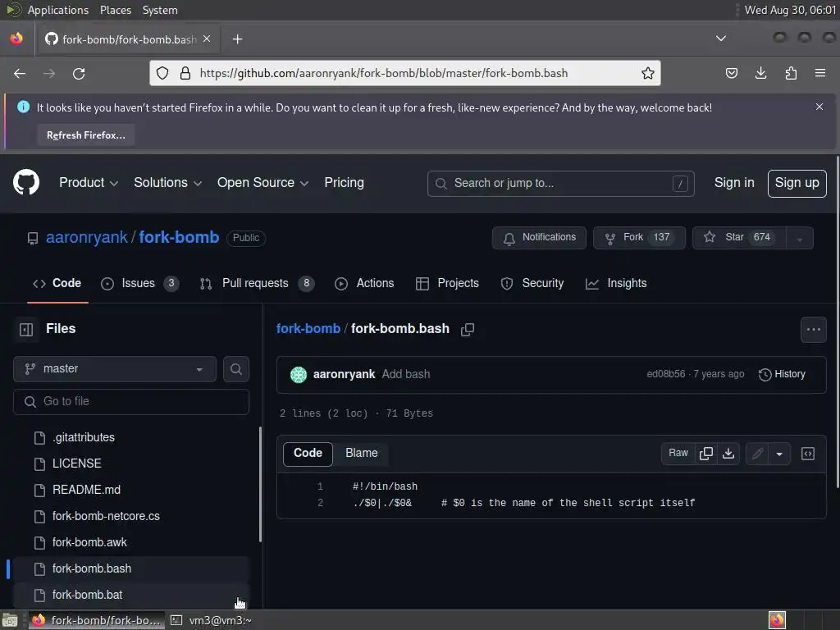This screenshot has height=630, width=840.
Task: Open the edit options dropdown caret
Action: [779, 454]
